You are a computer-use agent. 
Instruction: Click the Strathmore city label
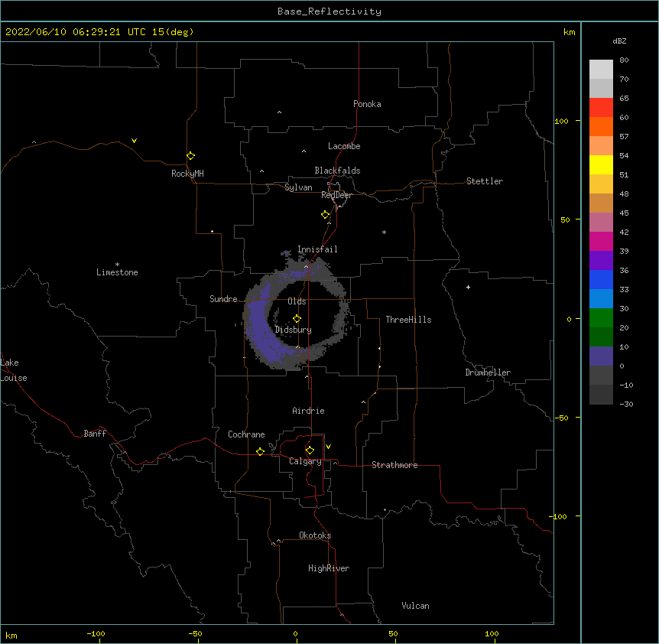click(394, 465)
